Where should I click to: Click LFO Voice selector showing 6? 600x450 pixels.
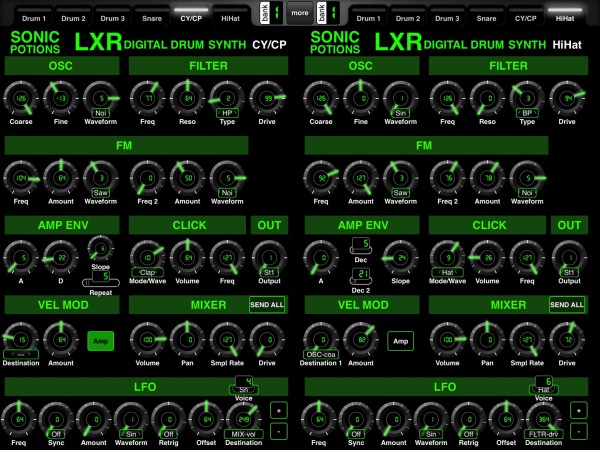pyautogui.click(x=544, y=385)
